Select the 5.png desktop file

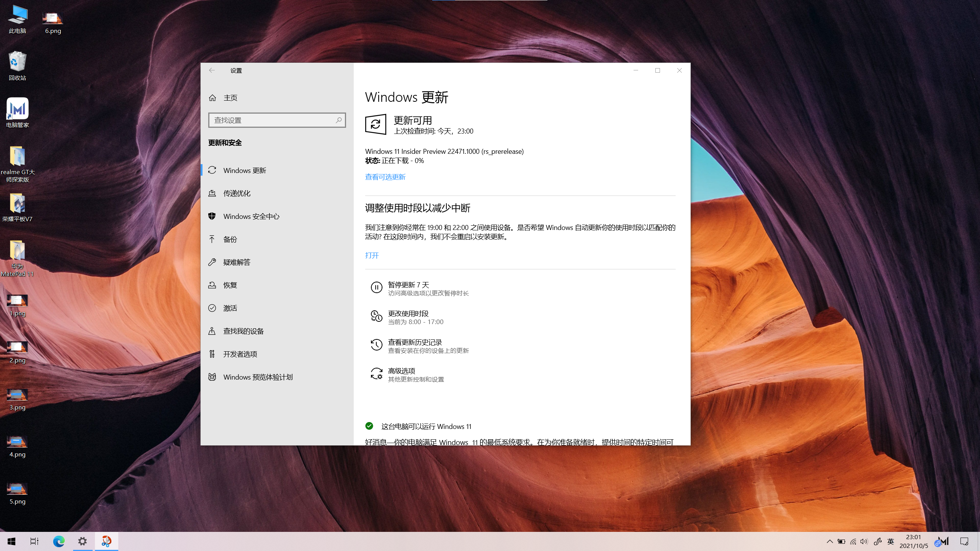pos(18,494)
